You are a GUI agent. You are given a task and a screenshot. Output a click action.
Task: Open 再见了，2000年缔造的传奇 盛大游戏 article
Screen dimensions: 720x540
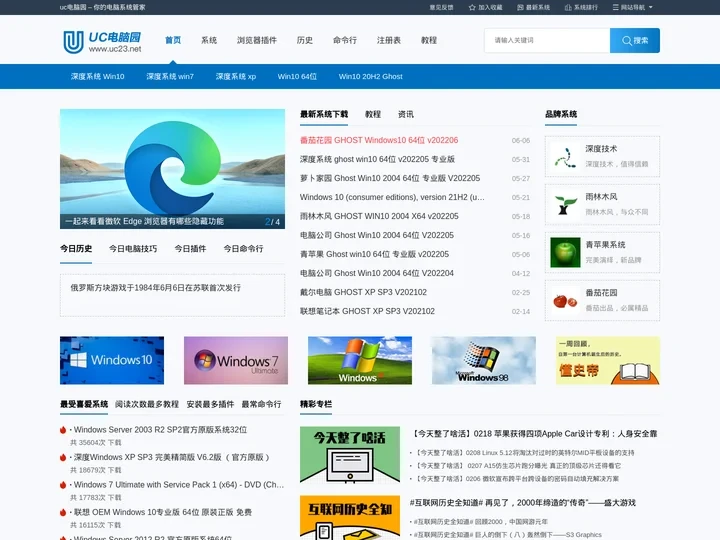[523, 503]
